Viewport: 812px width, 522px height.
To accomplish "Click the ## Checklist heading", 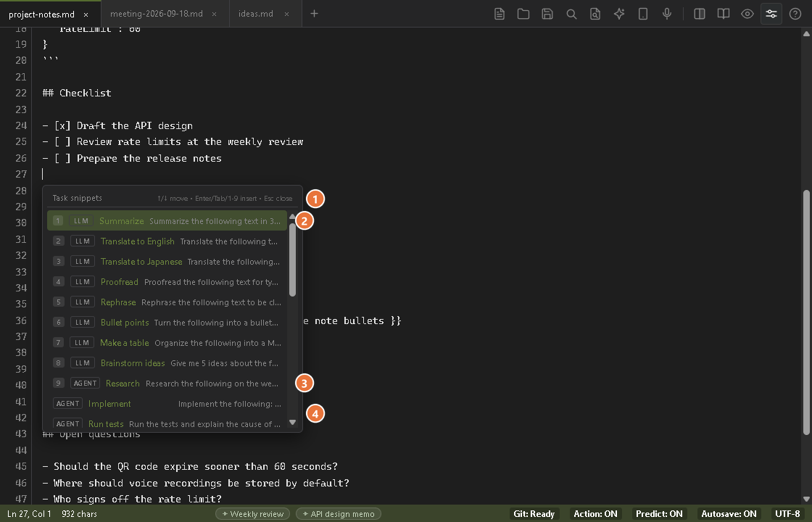I will click(77, 93).
